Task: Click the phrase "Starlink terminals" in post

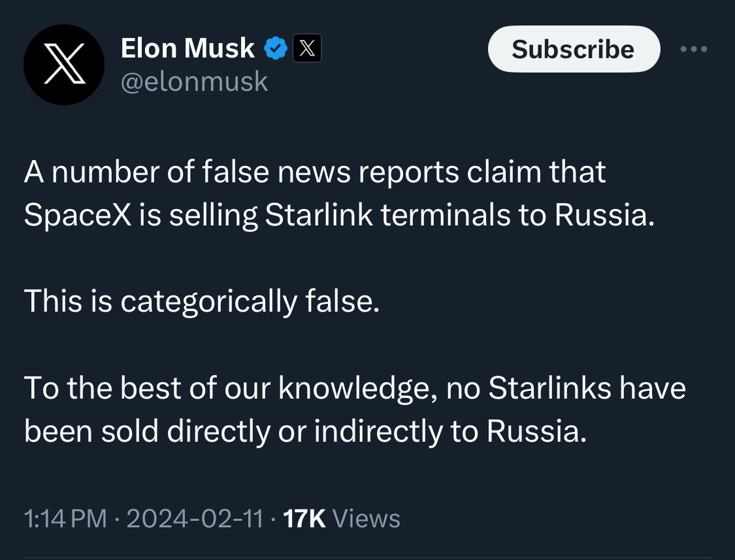Action: [x=387, y=215]
